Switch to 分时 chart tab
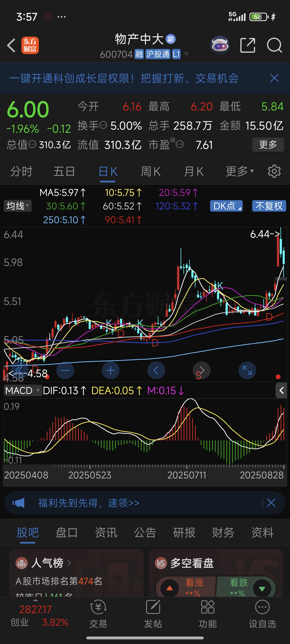 click(22, 171)
